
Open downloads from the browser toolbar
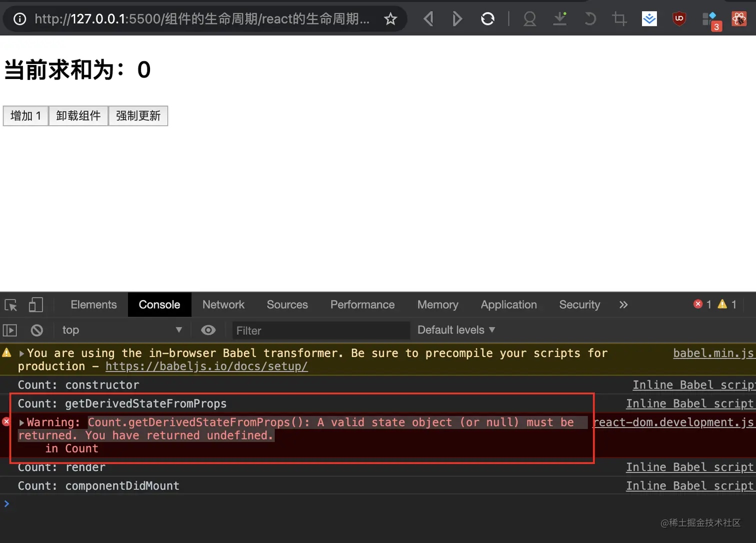560,19
